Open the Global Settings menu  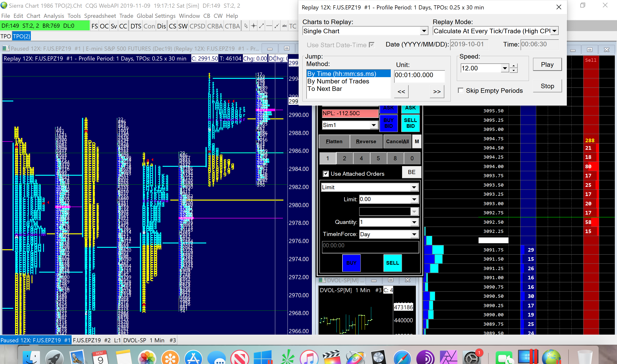click(x=156, y=16)
